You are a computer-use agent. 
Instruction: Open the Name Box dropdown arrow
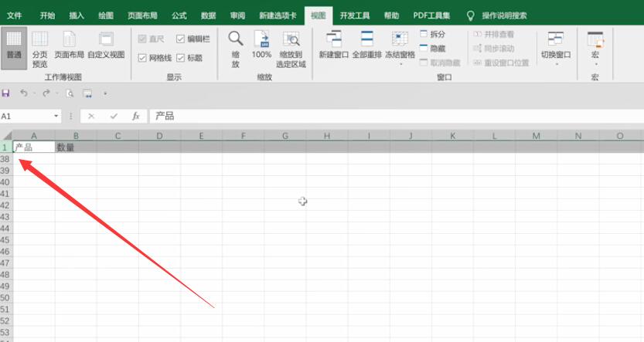point(56,117)
